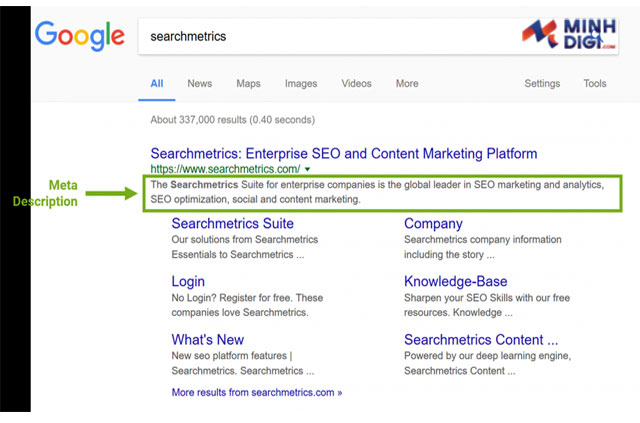Viewport: 640px width, 423px height.
Task: Click More results from searchmetrics.com
Action: 257,392
